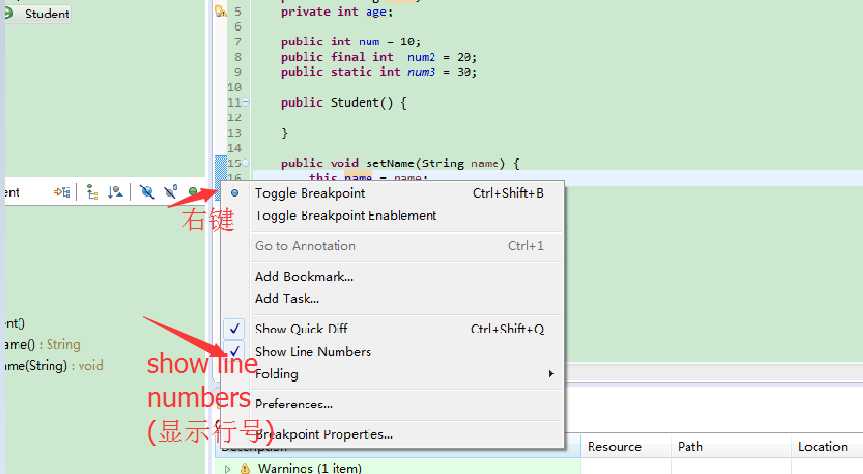The width and height of the screenshot is (863, 474).
Task: Toggle the Show Quick Diff checkmark
Action: pyautogui.click(x=234, y=329)
